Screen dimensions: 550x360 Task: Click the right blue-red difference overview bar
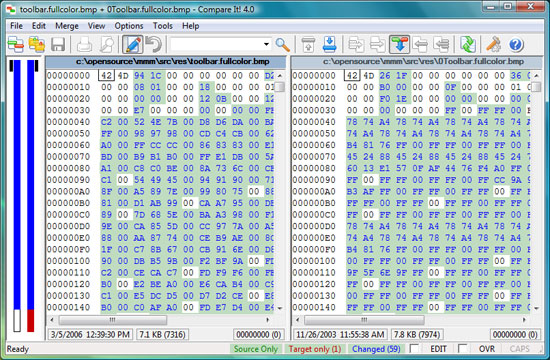(31, 195)
